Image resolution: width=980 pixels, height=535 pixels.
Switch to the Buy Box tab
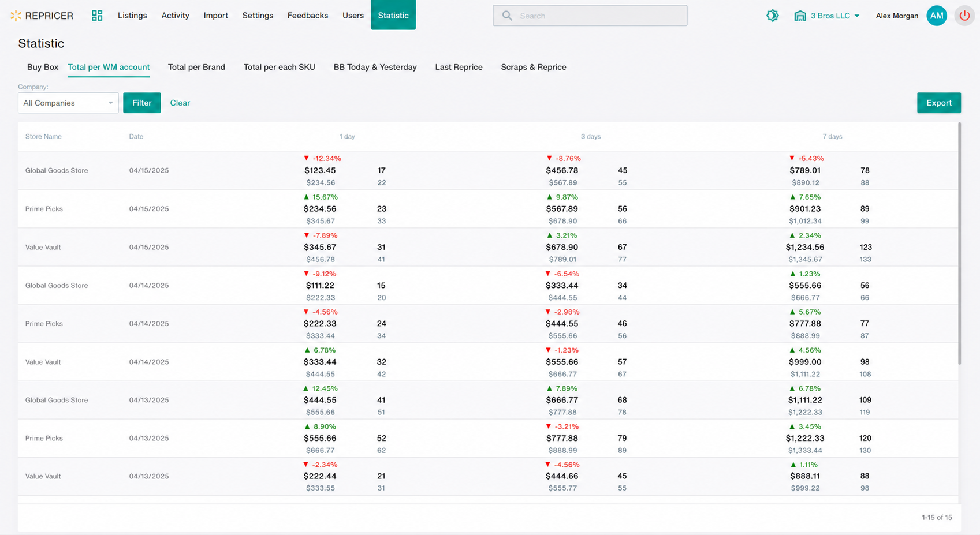[x=43, y=67]
